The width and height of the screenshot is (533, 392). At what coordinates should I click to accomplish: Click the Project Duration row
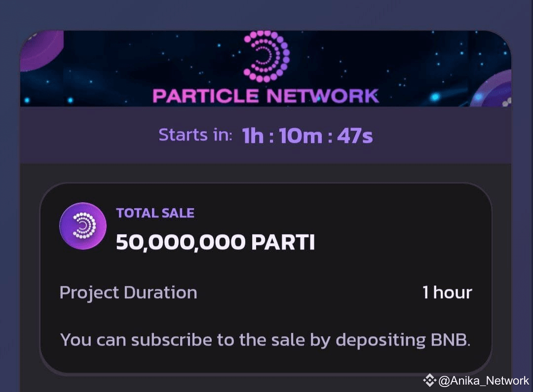click(x=128, y=292)
